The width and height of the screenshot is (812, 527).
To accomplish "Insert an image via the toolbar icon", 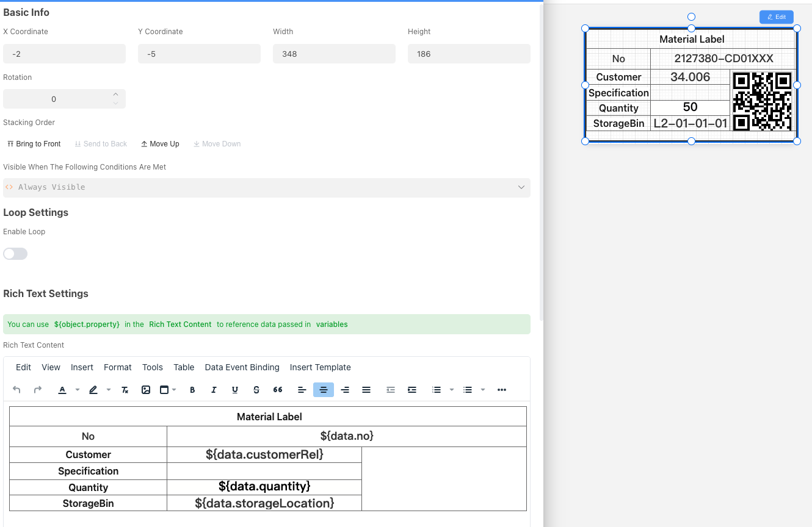I will pyautogui.click(x=146, y=390).
